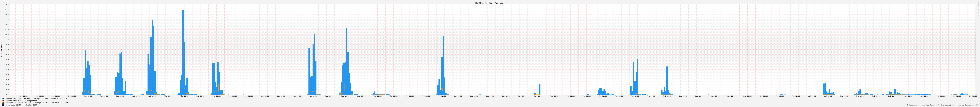980x107 pixels.
Task: Click the green Recommended traffic level swatch
Action: (907, 105)
